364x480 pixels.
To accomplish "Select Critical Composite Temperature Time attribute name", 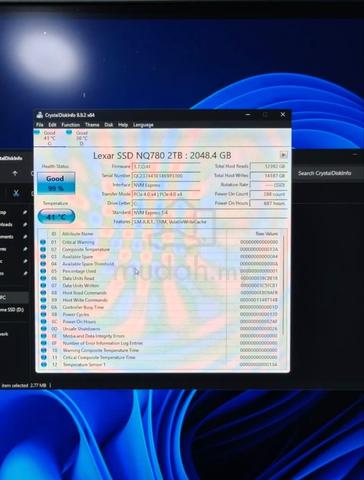I will 99,357.
